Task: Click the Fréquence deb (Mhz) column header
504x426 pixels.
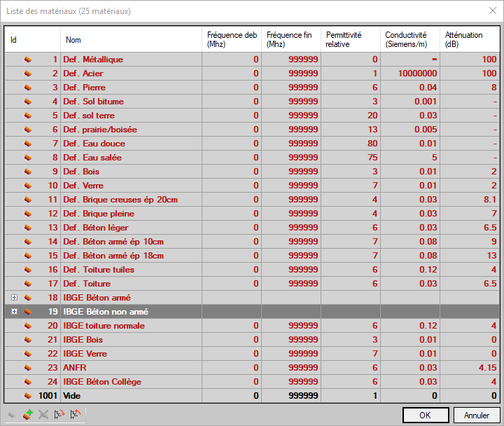Action: [232, 39]
